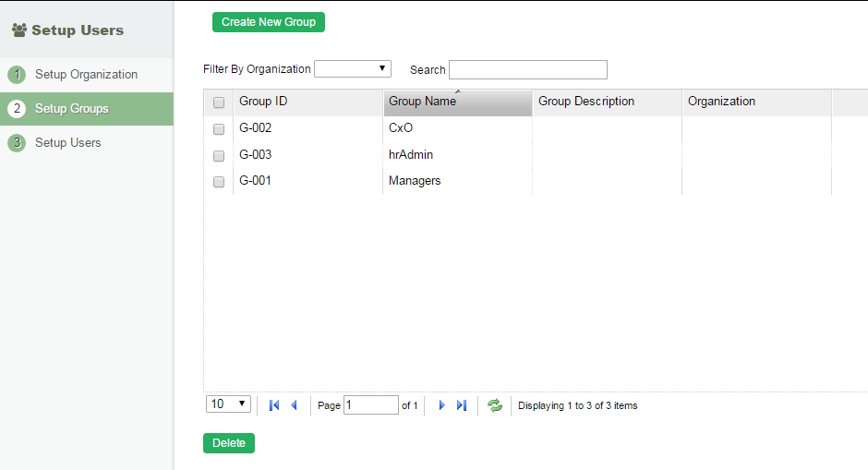Viewport: 868px width, 470px height.
Task: Switch to the Setup Groups step
Action: click(71, 109)
